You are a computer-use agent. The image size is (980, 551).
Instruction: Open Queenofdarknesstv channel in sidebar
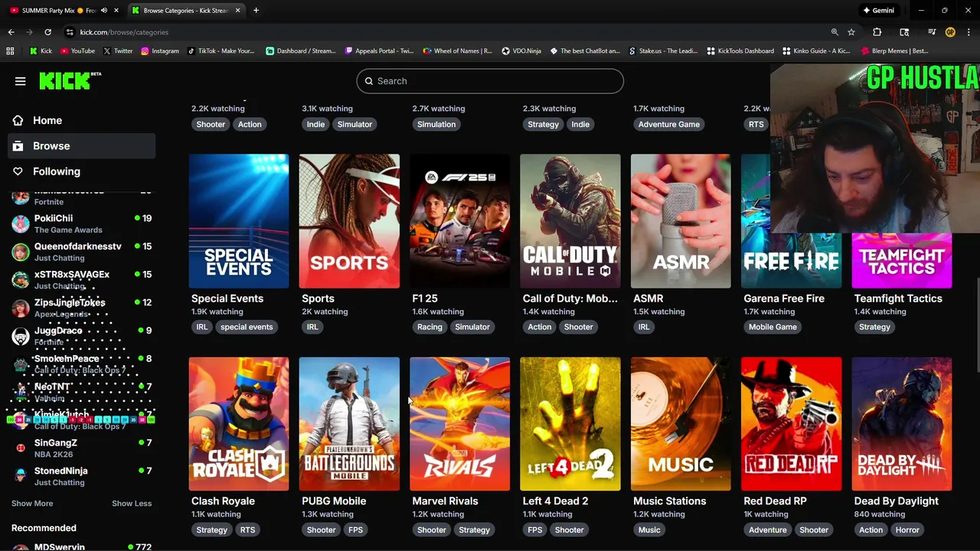pos(82,252)
